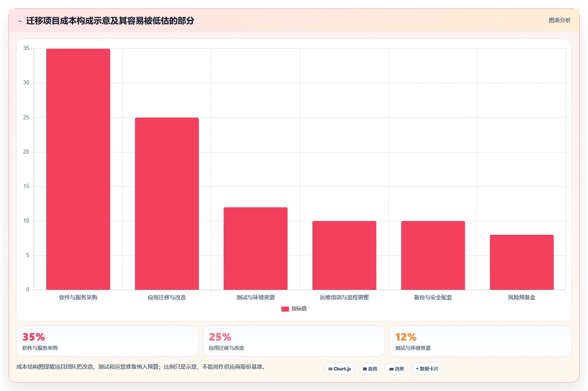Open the 12% 测试与环境资源 stat card

click(480, 341)
